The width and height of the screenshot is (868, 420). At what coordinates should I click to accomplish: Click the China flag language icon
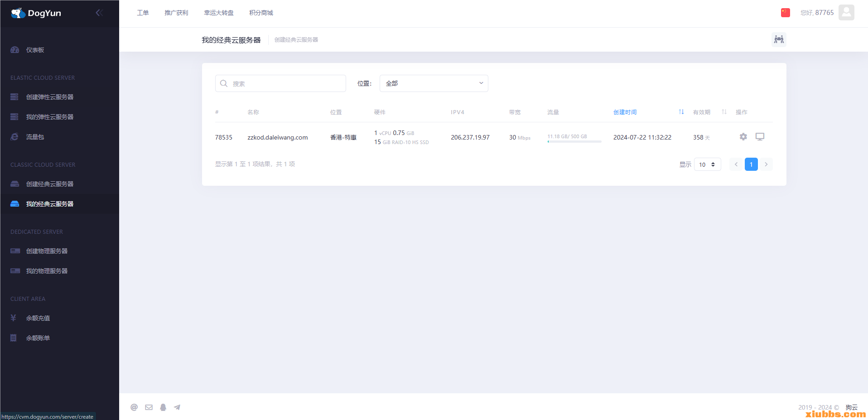(785, 13)
